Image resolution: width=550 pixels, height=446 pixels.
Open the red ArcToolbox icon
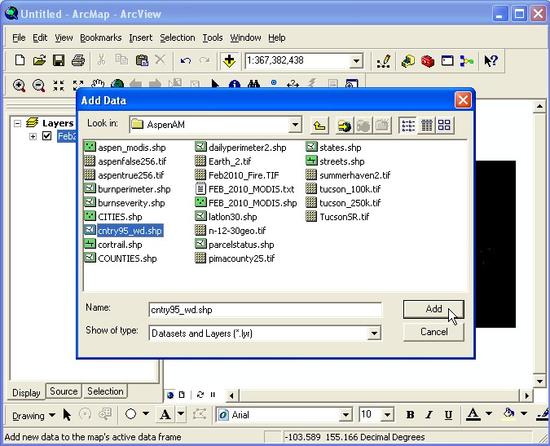[x=428, y=61]
